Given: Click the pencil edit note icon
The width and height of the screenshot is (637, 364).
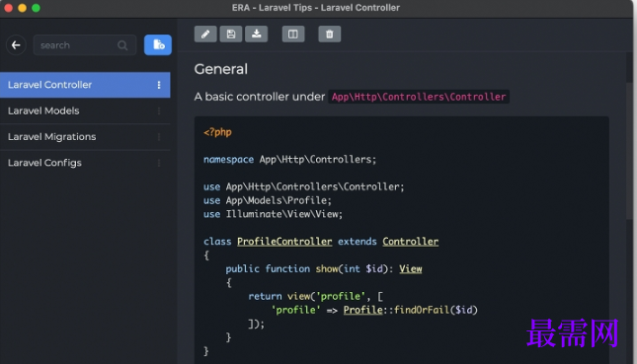Looking at the screenshot, I should [x=205, y=35].
